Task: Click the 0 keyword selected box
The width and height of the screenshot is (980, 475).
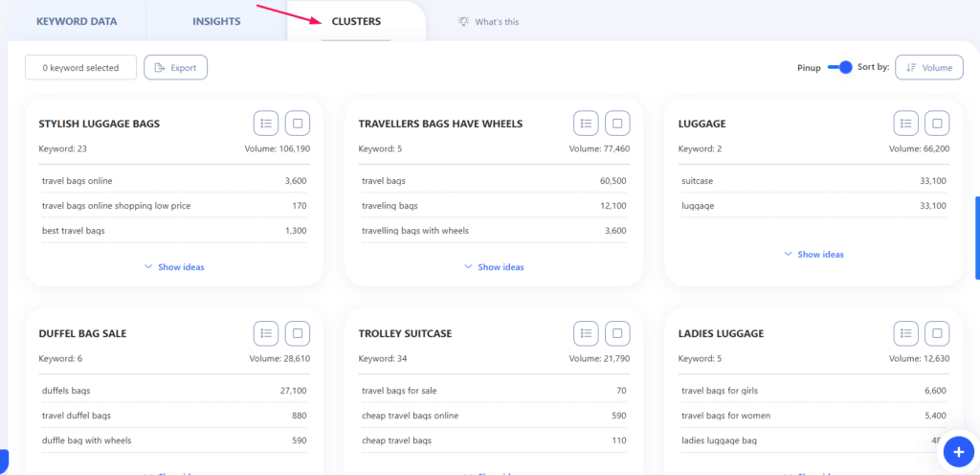Action: coord(80,68)
